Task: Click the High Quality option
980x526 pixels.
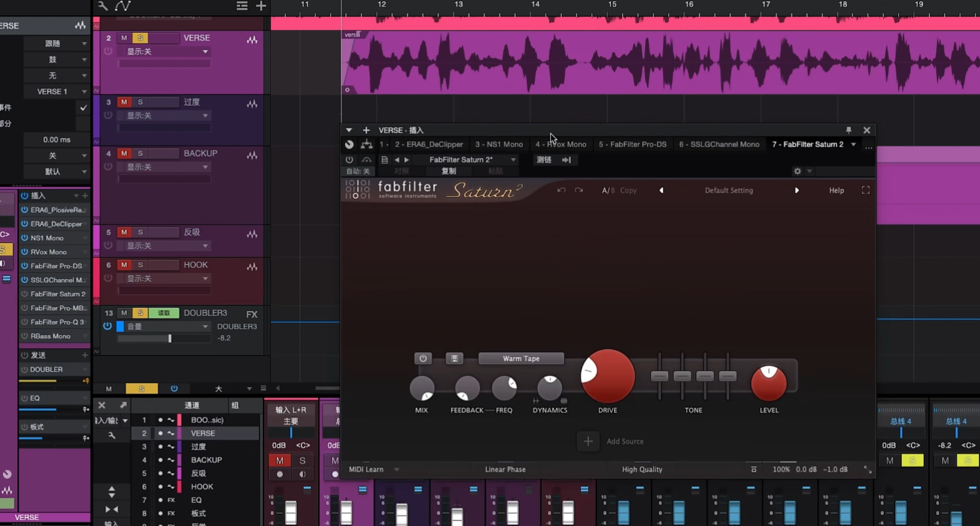Action: click(x=642, y=469)
